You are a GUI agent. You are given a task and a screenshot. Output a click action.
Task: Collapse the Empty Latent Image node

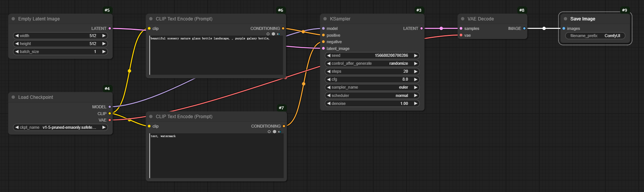click(13, 19)
